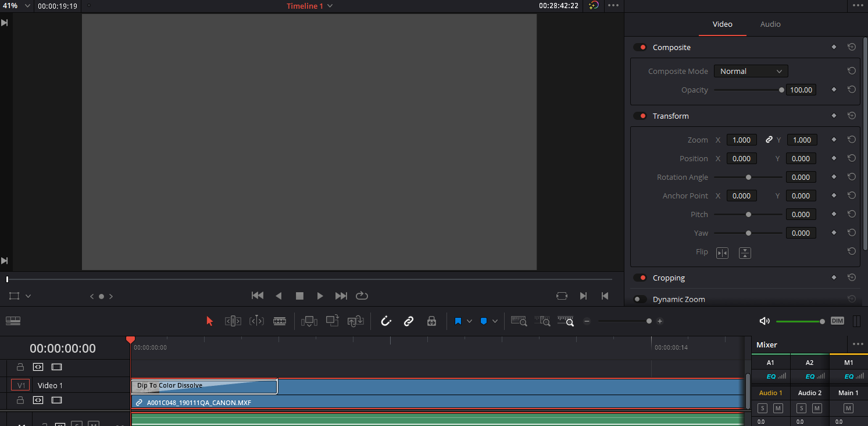Click the V1 destination control
This screenshot has height=426, width=868.
point(20,385)
